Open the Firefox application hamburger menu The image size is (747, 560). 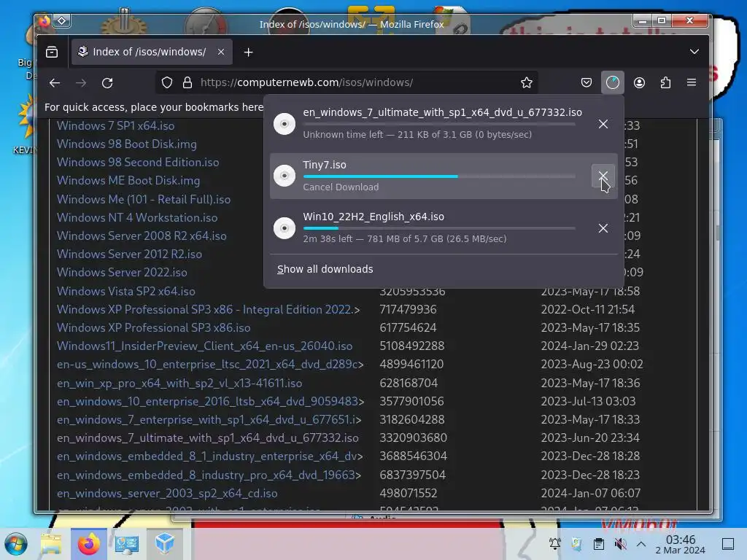692,83
